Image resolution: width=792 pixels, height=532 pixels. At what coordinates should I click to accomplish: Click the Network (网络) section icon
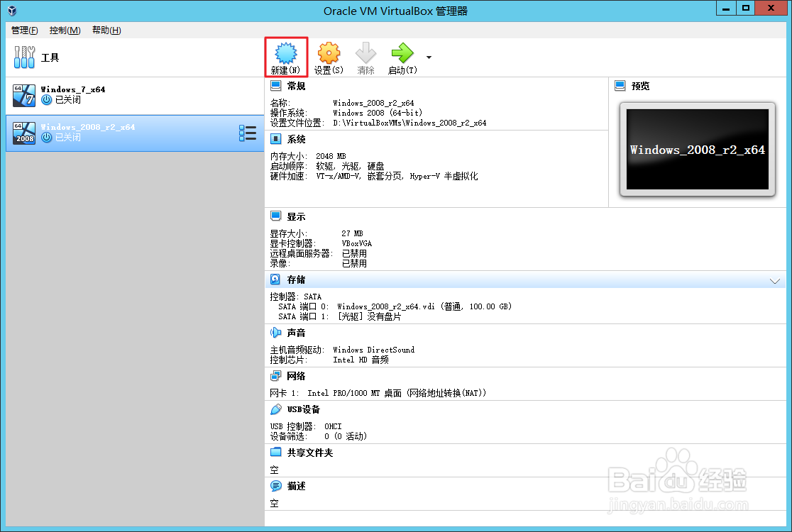point(276,376)
